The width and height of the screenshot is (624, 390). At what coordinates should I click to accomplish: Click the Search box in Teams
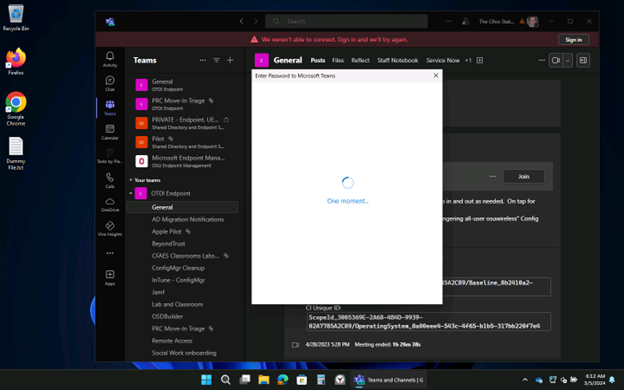point(346,21)
